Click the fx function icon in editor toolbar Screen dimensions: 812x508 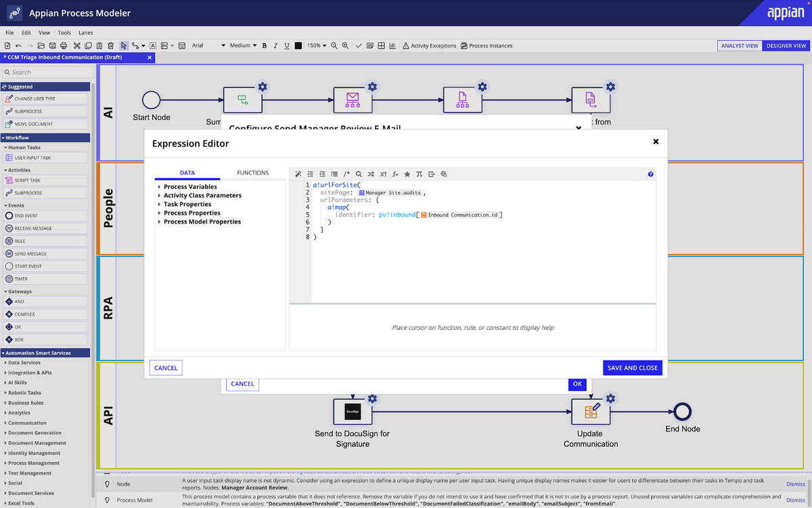394,174
